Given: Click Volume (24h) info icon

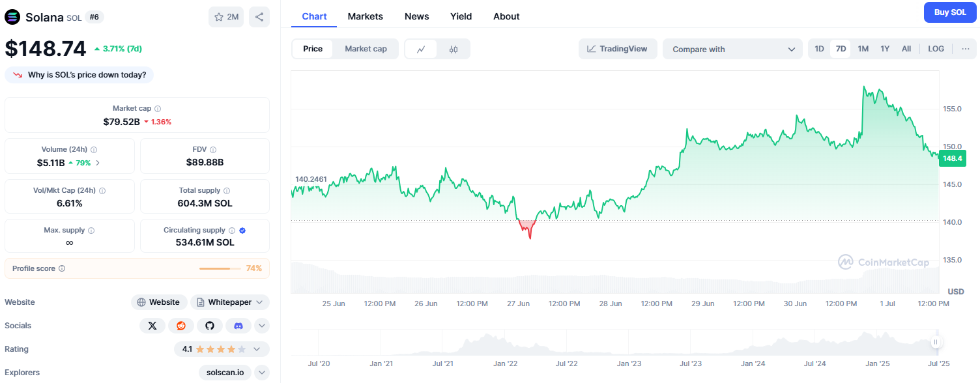Looking at the screenshot, I should (94, 150).
